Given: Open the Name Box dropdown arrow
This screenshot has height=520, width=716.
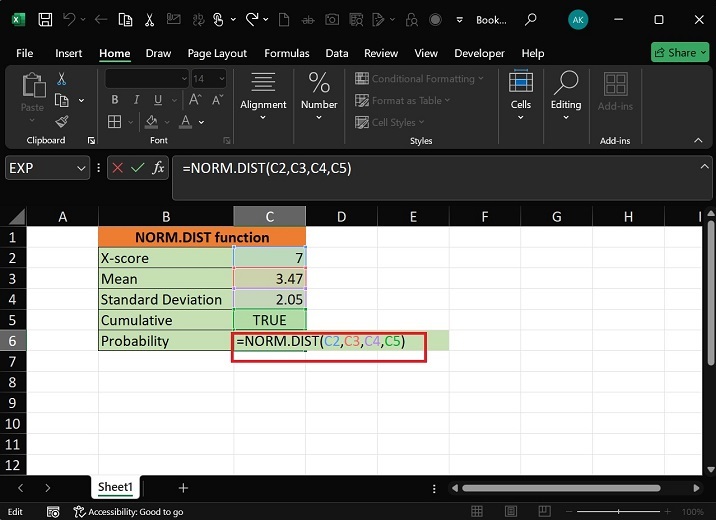Looking at the screenshot, I should 81,168.
